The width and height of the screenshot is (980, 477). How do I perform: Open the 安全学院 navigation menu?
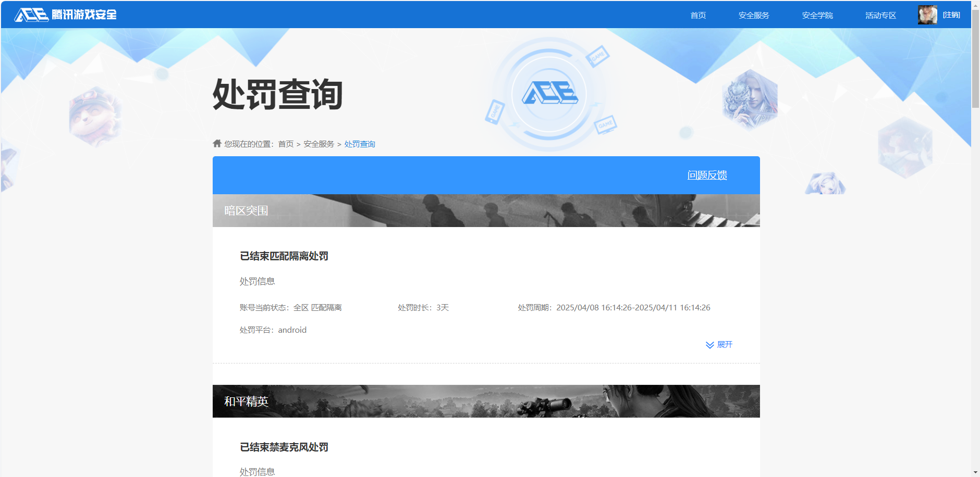coord(816,15)
